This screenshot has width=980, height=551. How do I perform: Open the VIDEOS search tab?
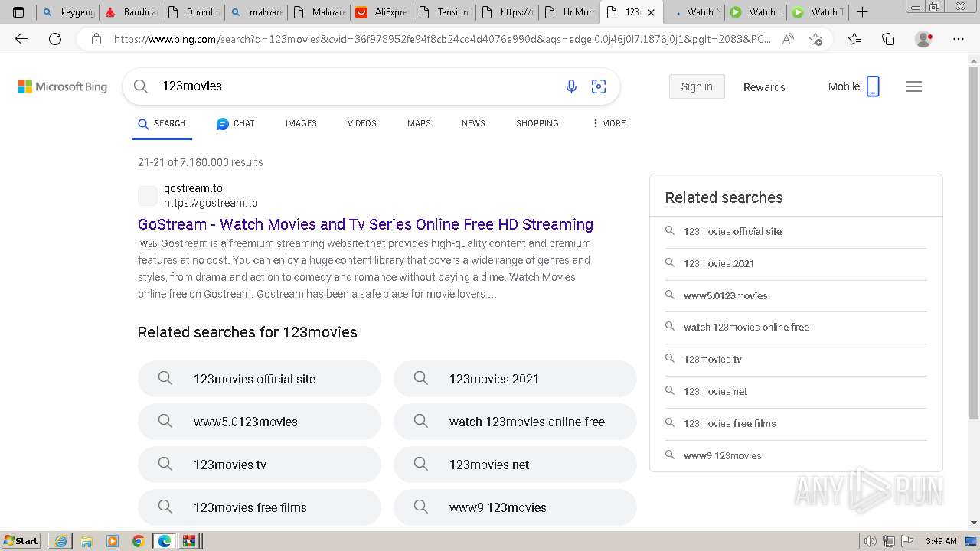pyautogui.click(x=361, y=123)
